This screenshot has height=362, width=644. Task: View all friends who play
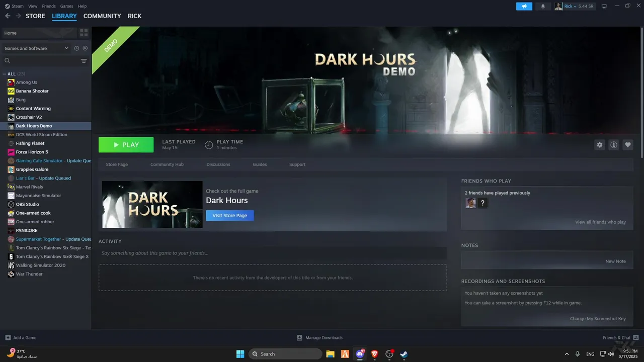click(x=601, y=222)
